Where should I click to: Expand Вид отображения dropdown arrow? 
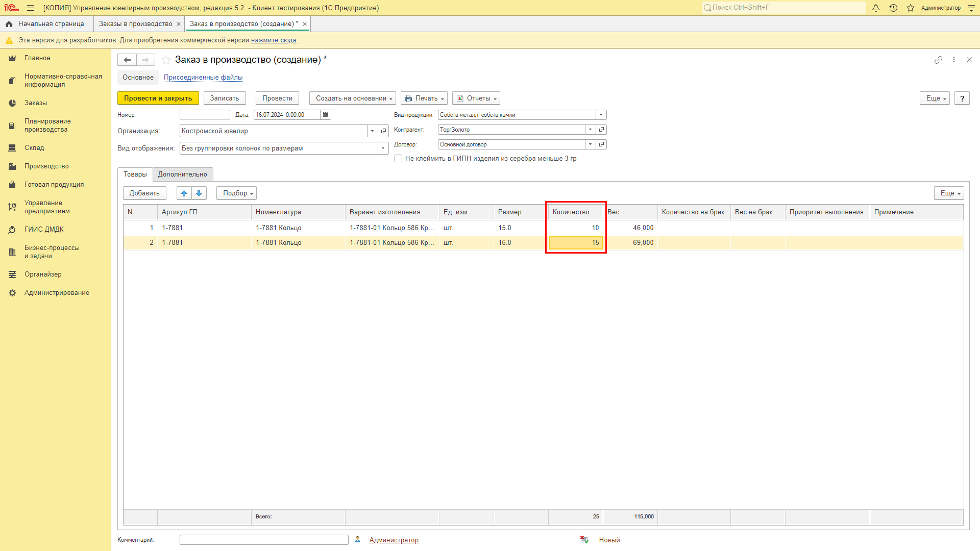383,148
